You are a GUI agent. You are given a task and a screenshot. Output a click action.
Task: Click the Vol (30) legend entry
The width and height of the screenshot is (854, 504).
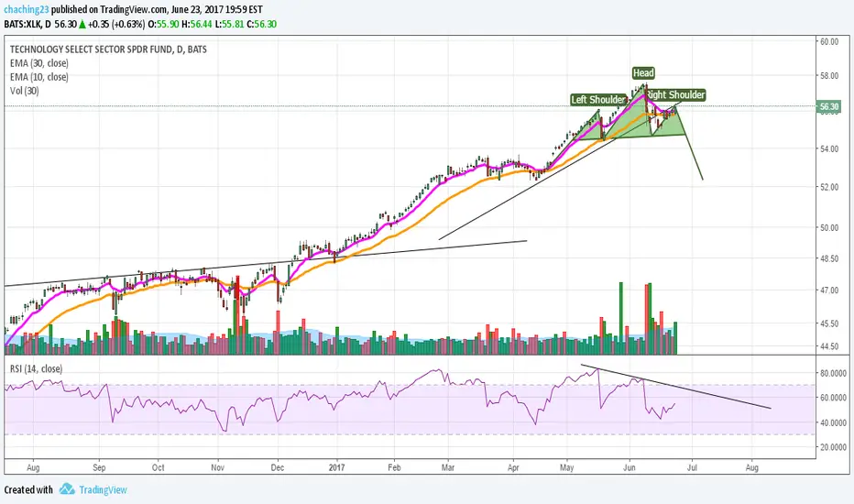click(x=25, y=91)
